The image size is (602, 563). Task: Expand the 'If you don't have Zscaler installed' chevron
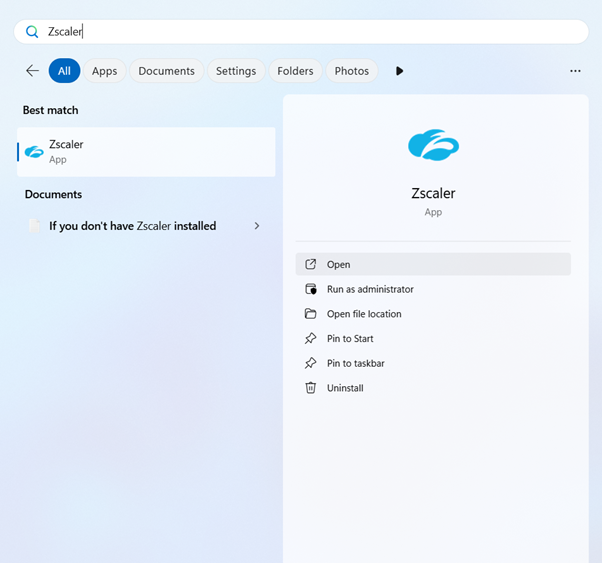[257, 226]
